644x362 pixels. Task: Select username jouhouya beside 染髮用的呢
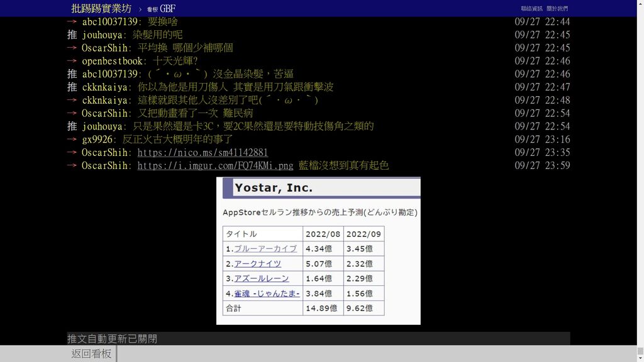pyautogui.click(x=102, y=35)
